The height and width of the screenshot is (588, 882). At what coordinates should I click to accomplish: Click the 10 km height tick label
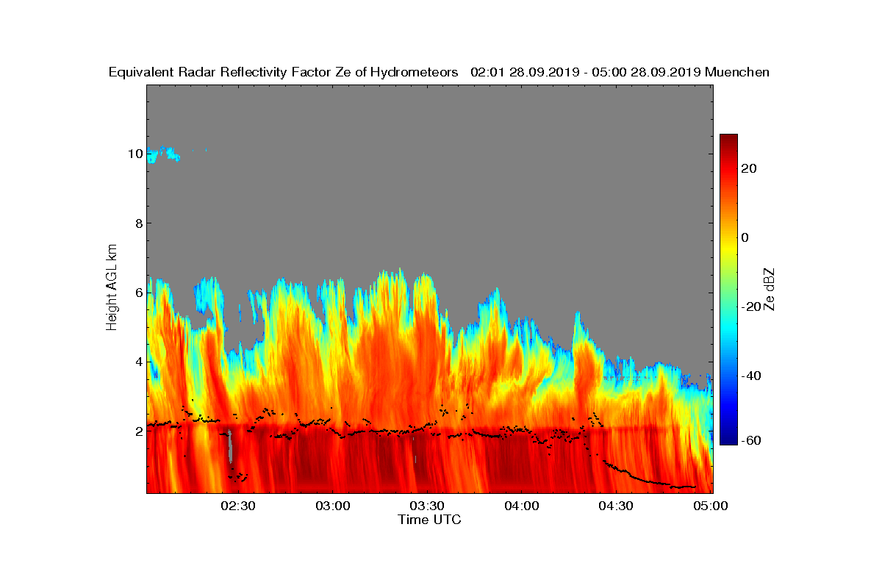point(134,154)
